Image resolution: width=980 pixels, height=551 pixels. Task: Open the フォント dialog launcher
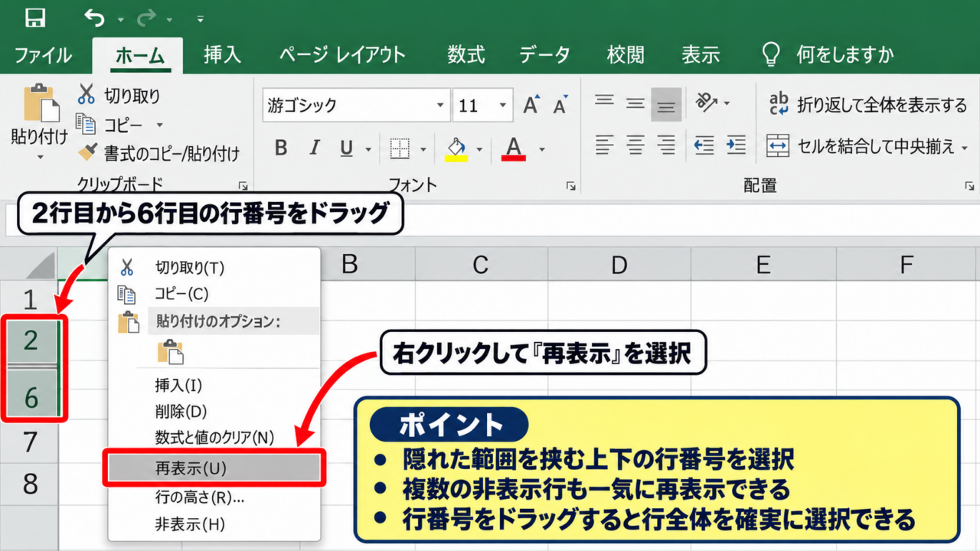tap(570, 186)
